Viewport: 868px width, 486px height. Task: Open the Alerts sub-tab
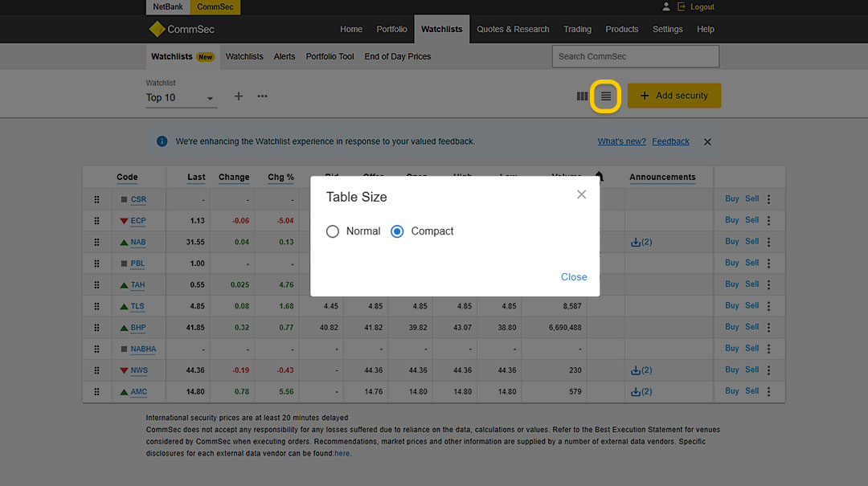(x=285, y=56)
